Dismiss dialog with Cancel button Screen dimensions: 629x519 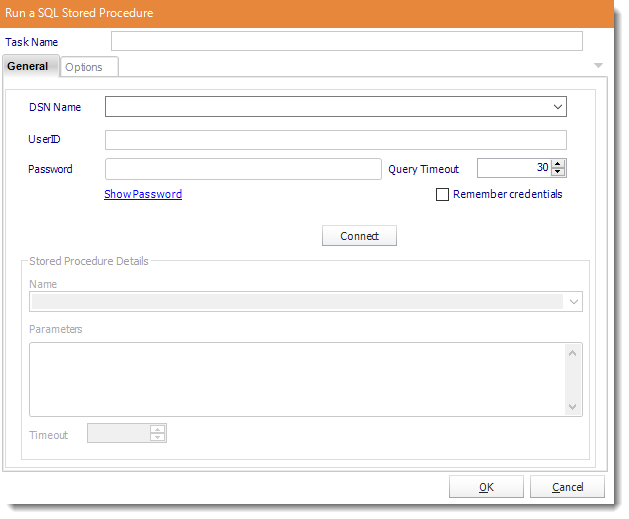567,487
